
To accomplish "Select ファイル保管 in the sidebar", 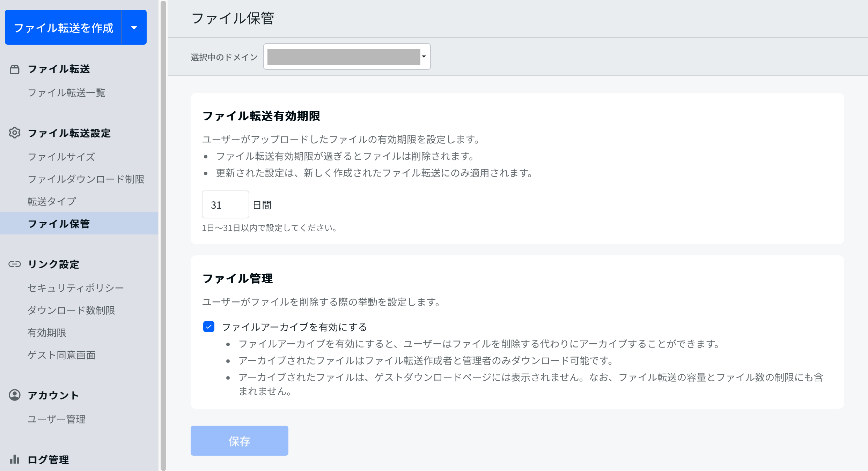I will (x=79, y=223).
